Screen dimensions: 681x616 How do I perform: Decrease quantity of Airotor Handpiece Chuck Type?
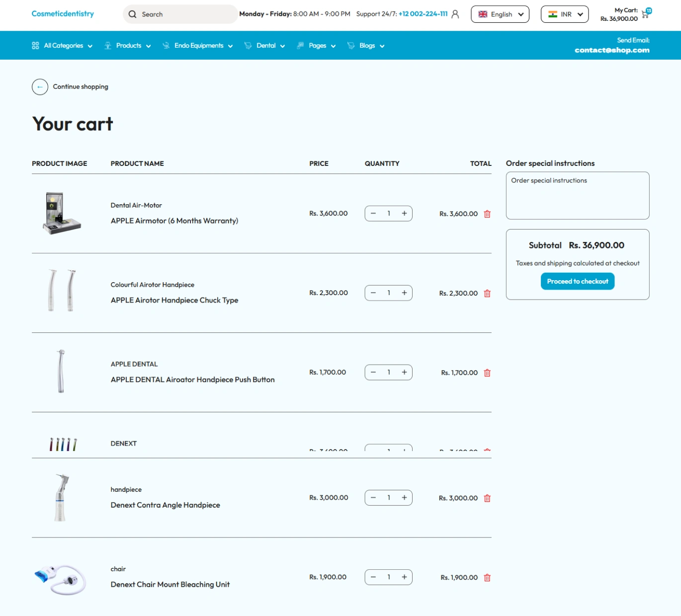click(x=373, y=293)
